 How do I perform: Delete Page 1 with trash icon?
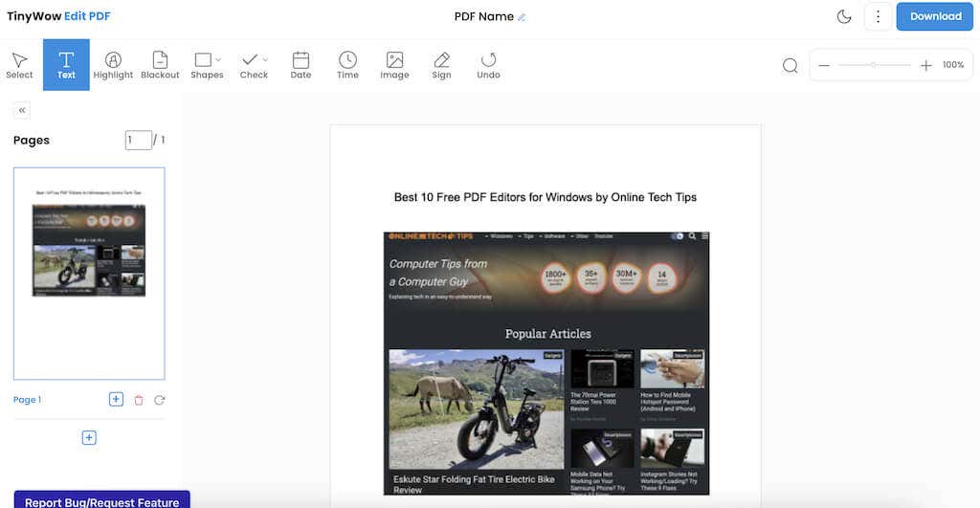pos(139,400)
